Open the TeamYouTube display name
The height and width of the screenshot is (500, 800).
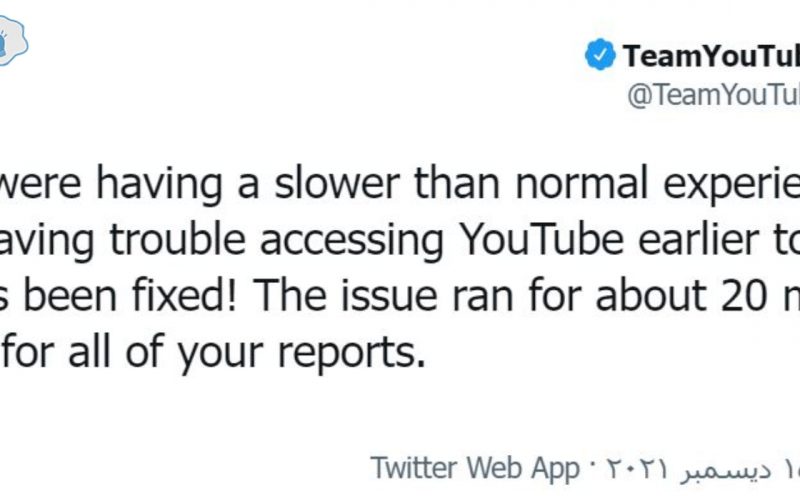(x=711, y=56)
